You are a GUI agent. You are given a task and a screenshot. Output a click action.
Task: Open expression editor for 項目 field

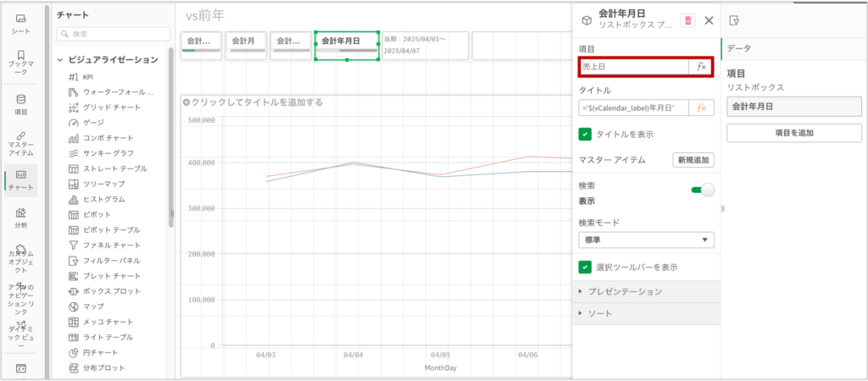(700, 66)
